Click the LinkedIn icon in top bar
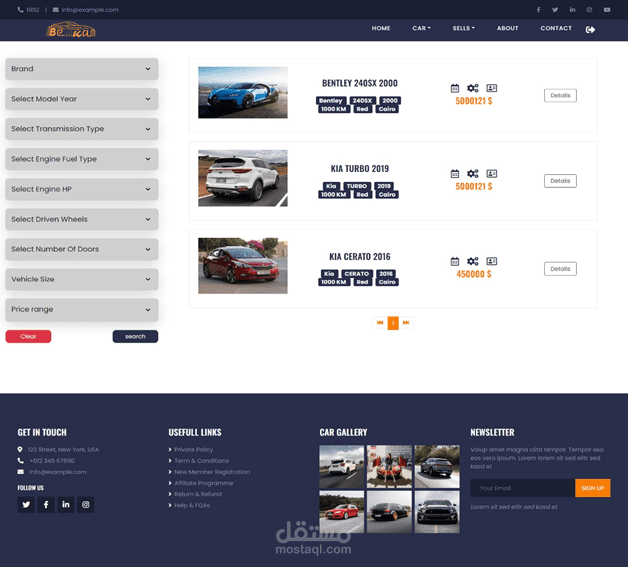The image size is (628, 567). (572, 10)
